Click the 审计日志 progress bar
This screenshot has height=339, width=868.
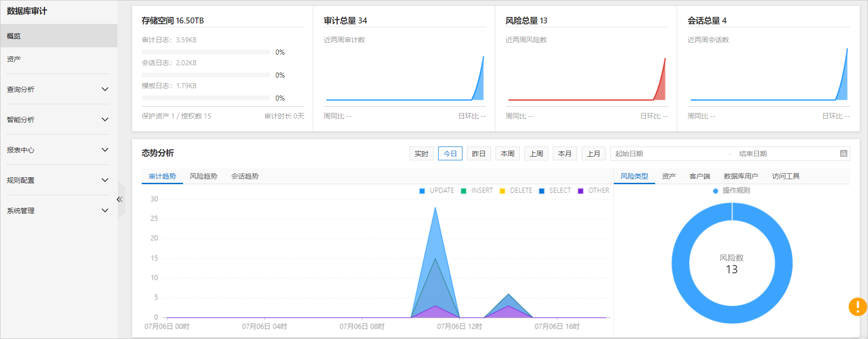coord(206,52)
